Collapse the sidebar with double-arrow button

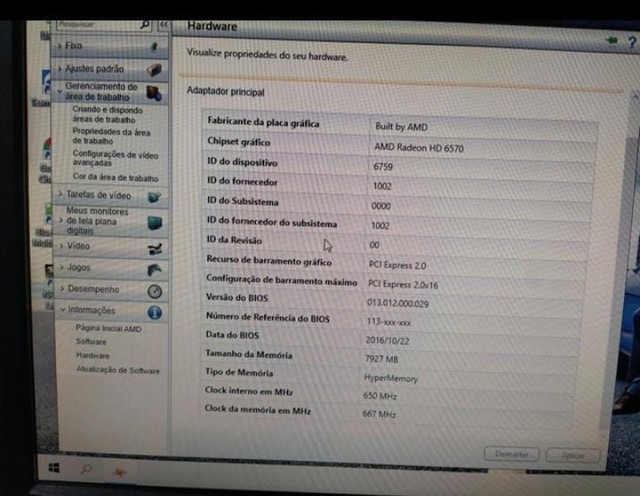coord(164,25)
